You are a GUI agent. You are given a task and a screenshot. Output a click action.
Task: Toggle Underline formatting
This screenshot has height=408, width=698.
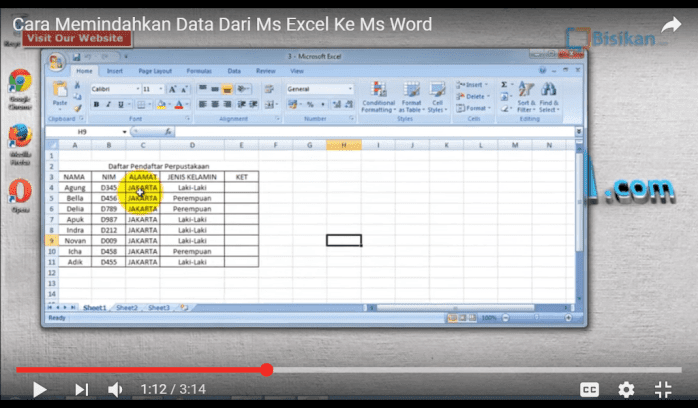click(120, 105)
